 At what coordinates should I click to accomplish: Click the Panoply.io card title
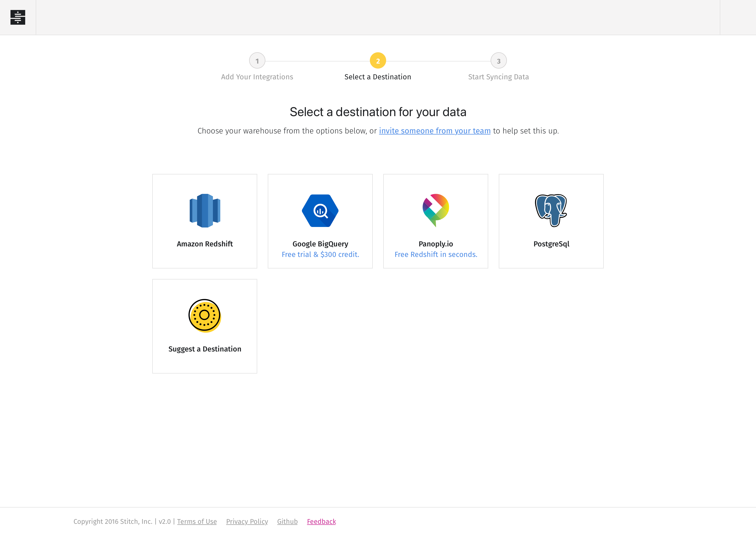(435, 244)
